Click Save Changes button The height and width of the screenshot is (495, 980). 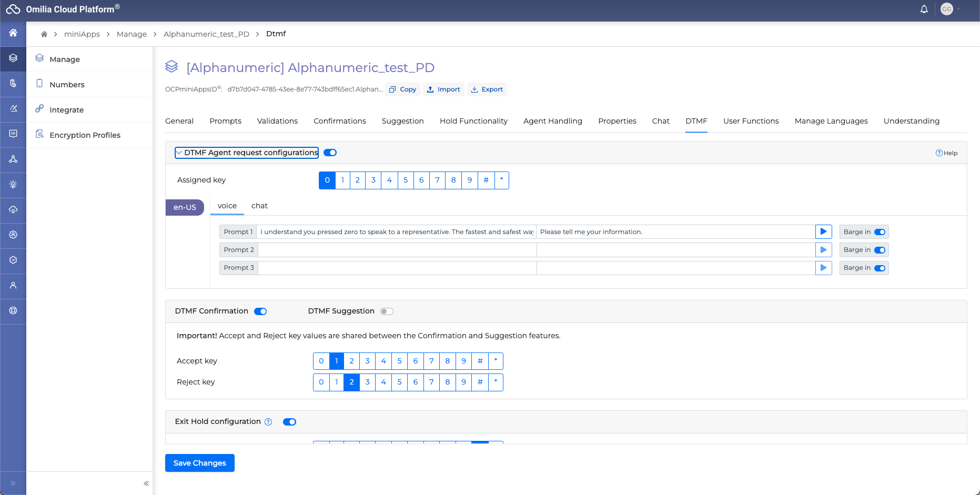point(199,463)
